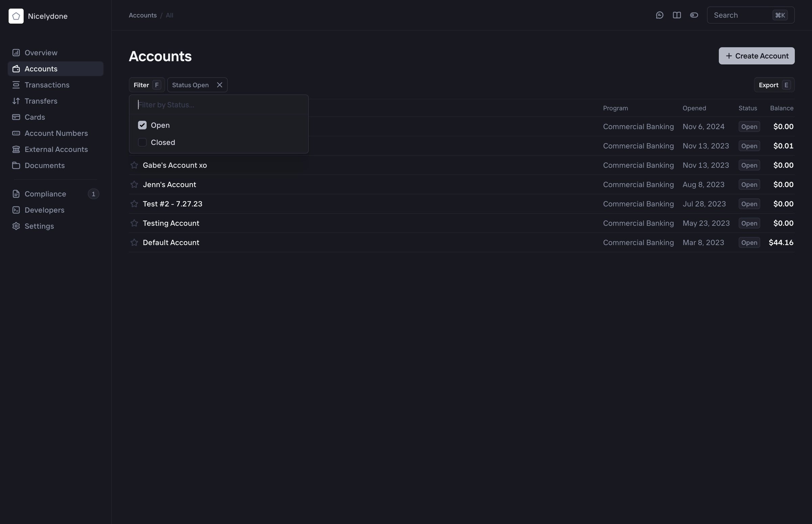Click the Create Account button
Image resolution: width=812 pixels, height=524 pixels.
(x=756, y=56)
